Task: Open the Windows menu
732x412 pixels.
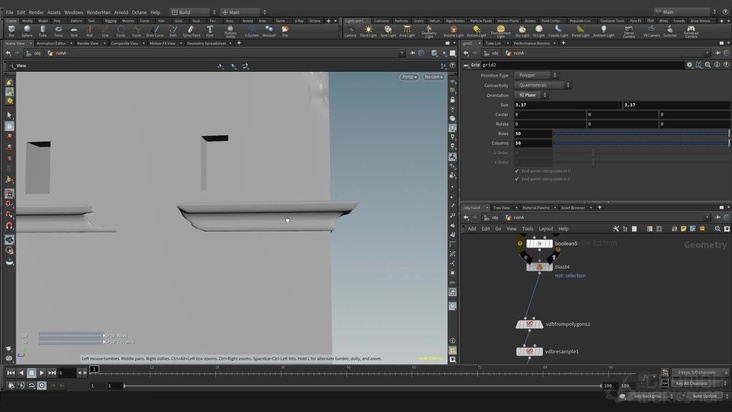Action: click(73, 13)
